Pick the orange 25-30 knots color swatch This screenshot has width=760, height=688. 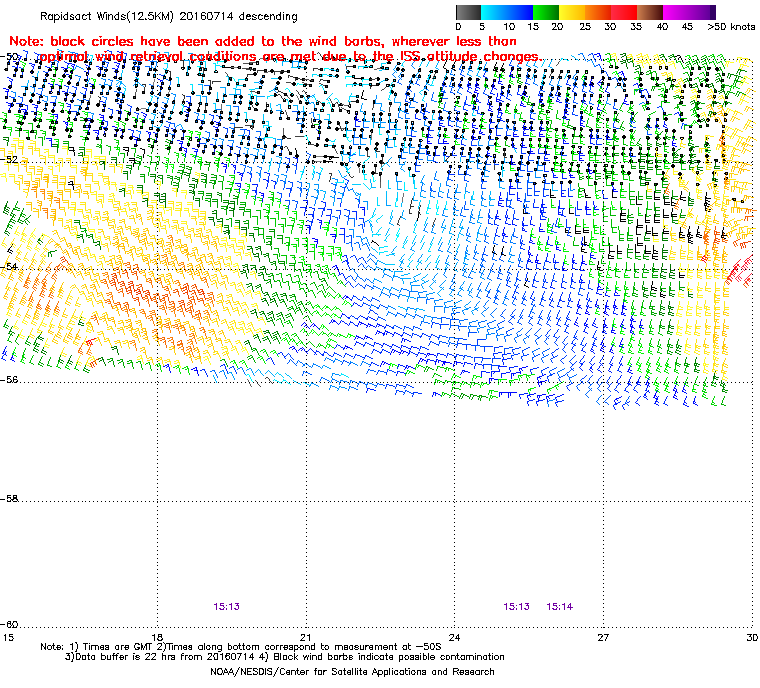coord(598,12)
